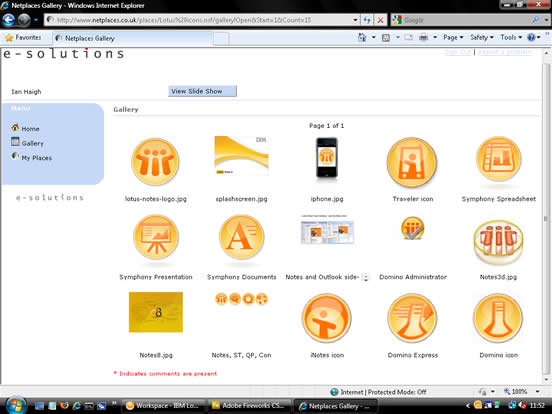The image size is (552, 414).
Task: Click the Page 1 of 1 text
Action: point(326,126)
